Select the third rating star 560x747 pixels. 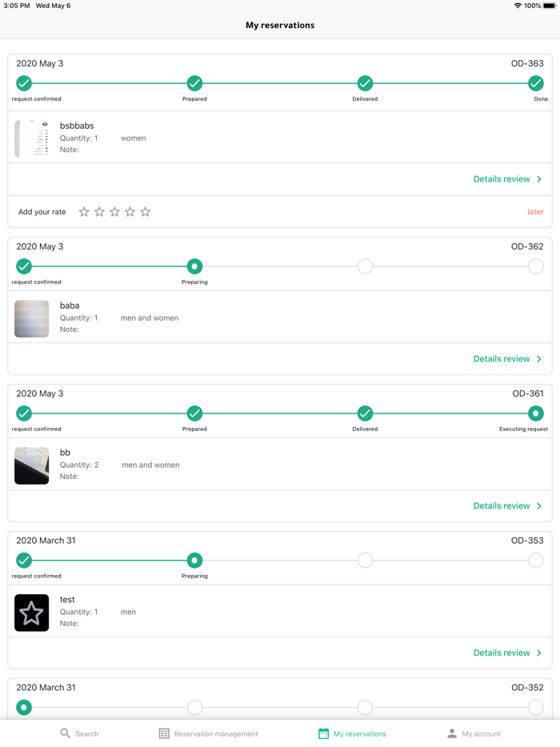pyautogui.click(x=114, y=212)
